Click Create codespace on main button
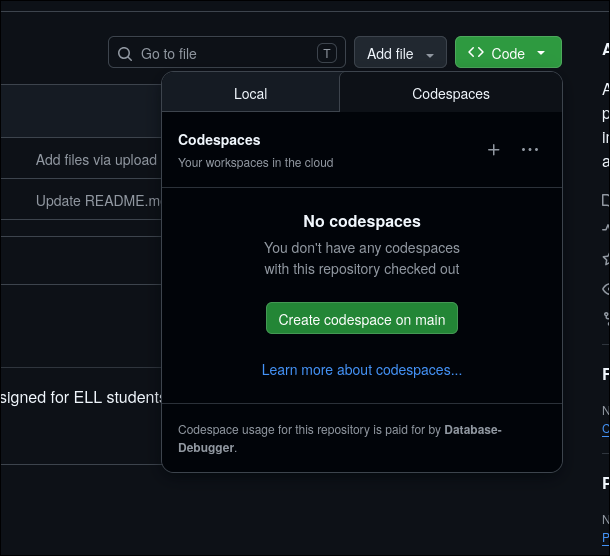Screen dimensions: 610x556 (362, 318)
